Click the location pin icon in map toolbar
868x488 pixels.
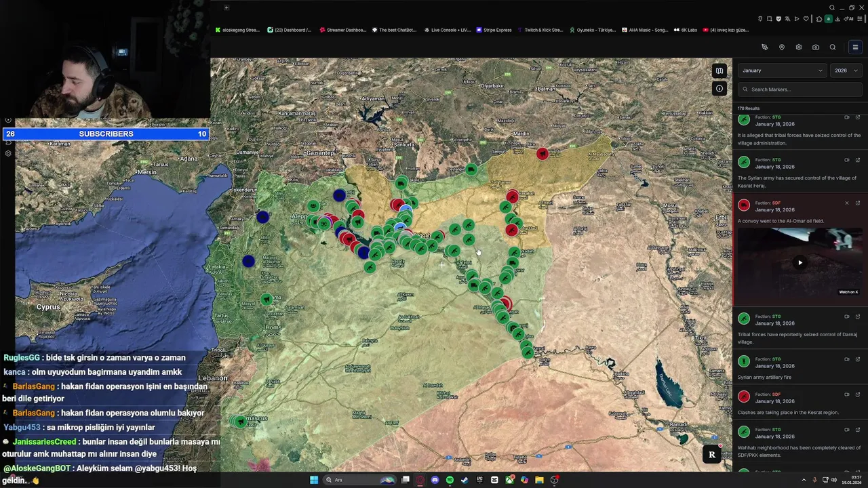[x=781, y=47]
